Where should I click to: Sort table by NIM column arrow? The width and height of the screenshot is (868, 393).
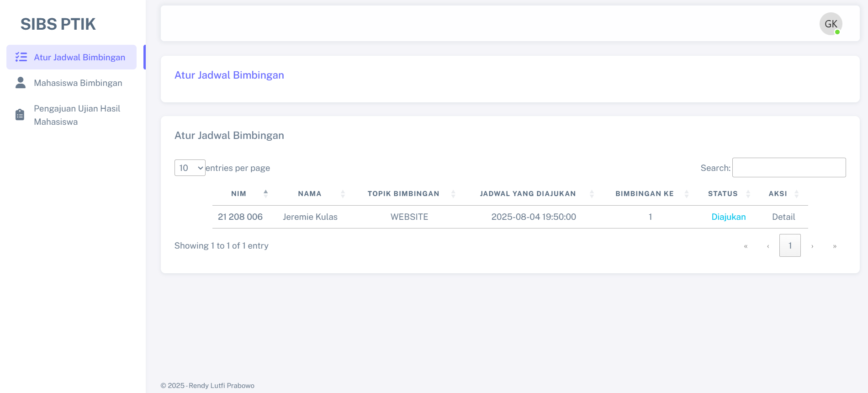pos(265,194)
